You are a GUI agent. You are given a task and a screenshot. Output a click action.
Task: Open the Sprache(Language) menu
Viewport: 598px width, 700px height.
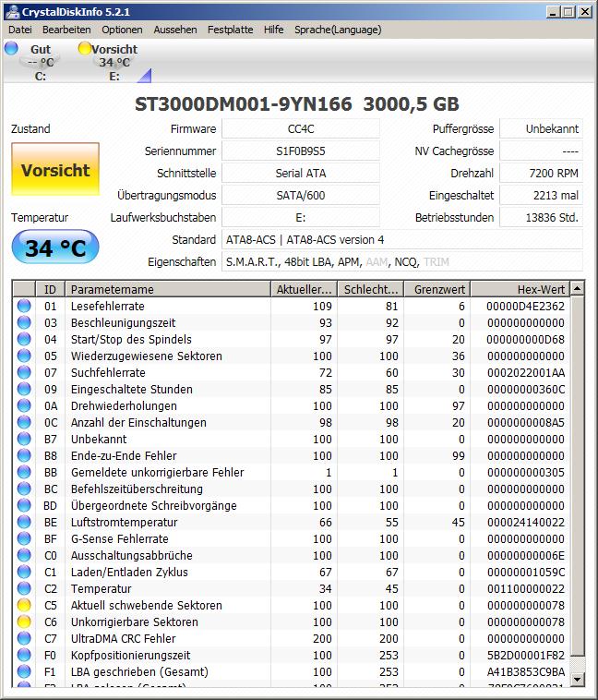[338, 30]
